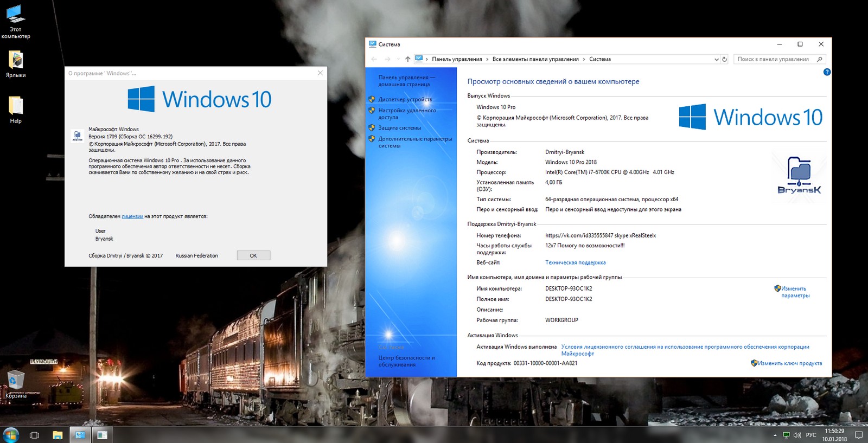Expand the chevron after Панель управления breadcrumb
Image resolution: width=868 pixels, height=443 pixels.
click(487, 59)
